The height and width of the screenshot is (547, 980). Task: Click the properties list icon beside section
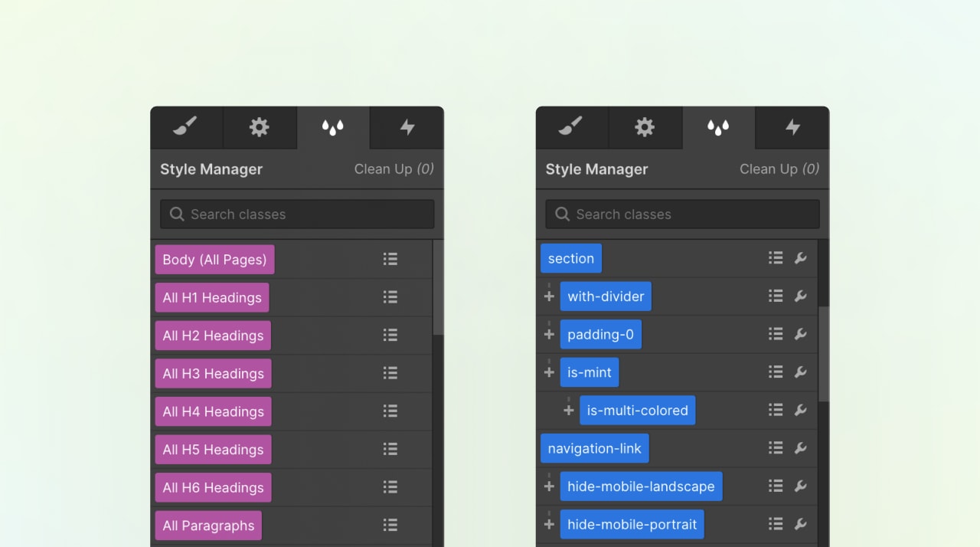775,257
